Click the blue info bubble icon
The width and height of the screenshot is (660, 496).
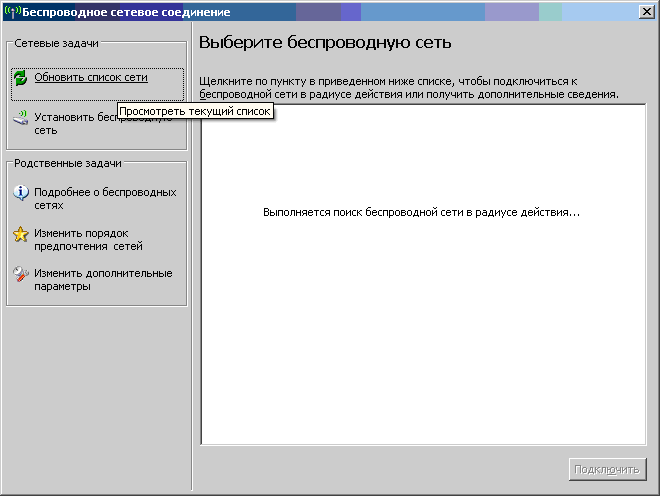(x=21, y=192)
